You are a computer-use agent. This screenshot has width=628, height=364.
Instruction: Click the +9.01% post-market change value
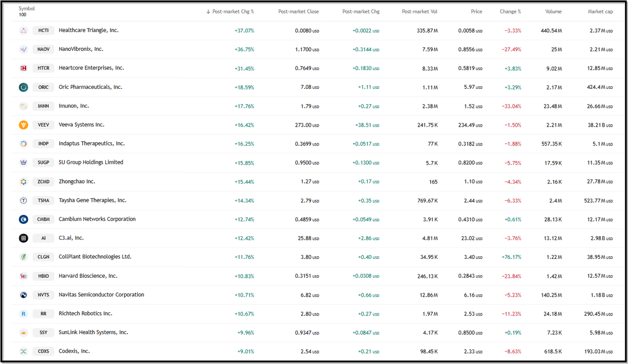coord(245,351)
